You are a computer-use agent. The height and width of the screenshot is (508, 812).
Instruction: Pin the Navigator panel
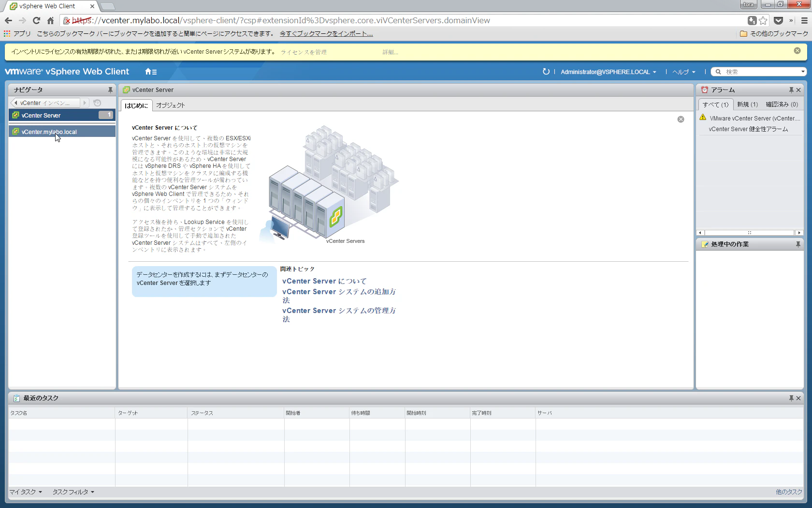pyautogui.click(x=110, y=90)
